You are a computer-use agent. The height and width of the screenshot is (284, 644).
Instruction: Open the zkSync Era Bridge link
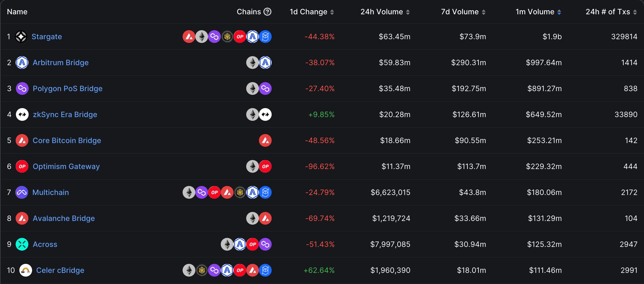click(65, 114)
